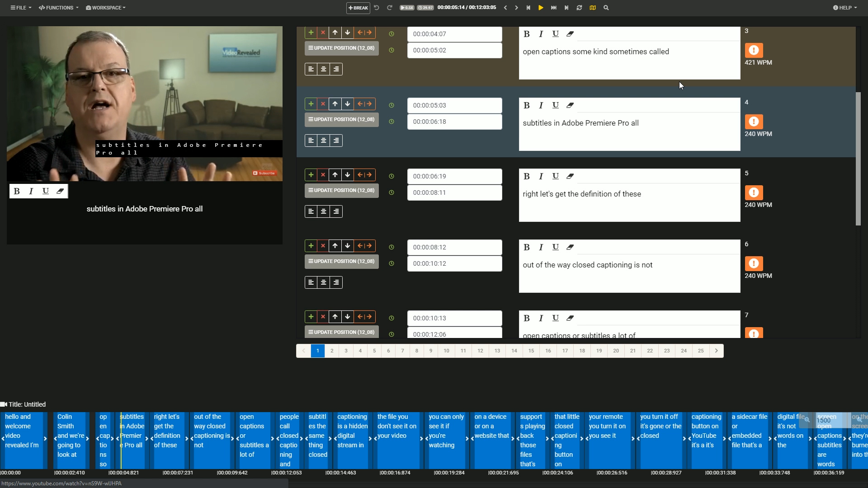Set caption 4 start time with clock icon
The height and width of the screenshot is (488, 868).
click(x=392, y=105)
